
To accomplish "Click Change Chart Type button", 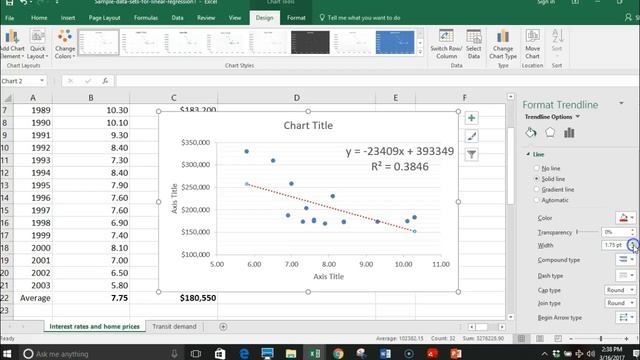I will click(503, 44).
